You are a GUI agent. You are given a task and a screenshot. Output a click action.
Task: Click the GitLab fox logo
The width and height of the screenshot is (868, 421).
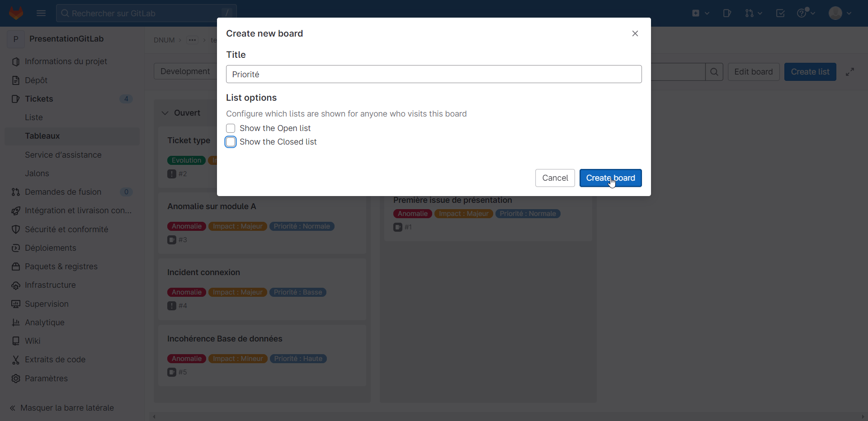point(16,13)
